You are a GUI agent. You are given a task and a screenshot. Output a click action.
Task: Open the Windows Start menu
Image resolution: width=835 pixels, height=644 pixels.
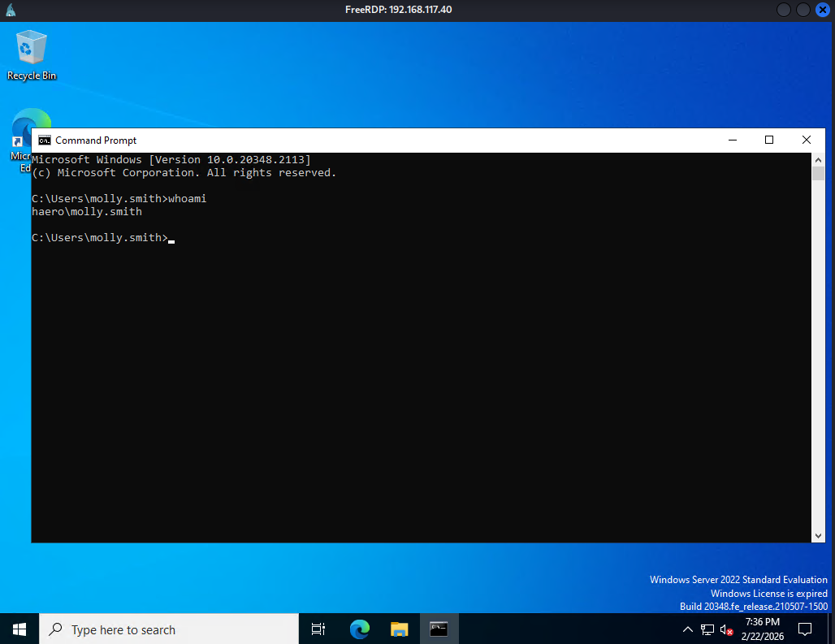click(x=19, y=629)
